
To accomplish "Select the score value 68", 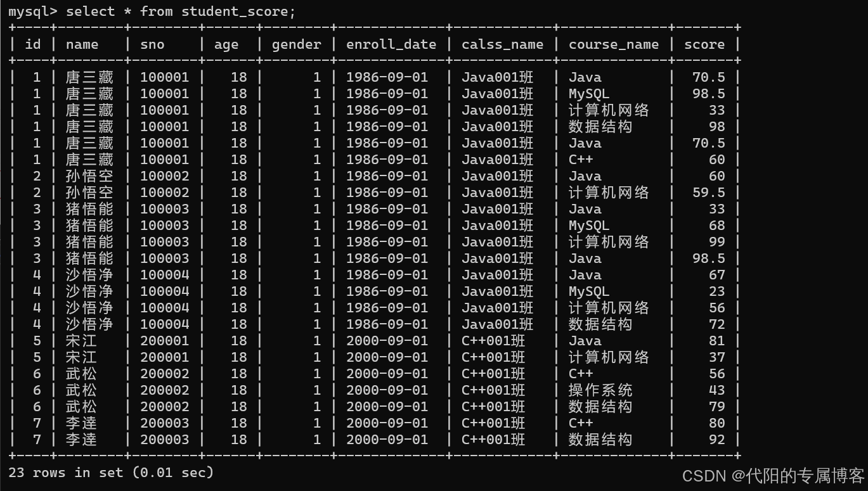I will [x=717, y=226].
